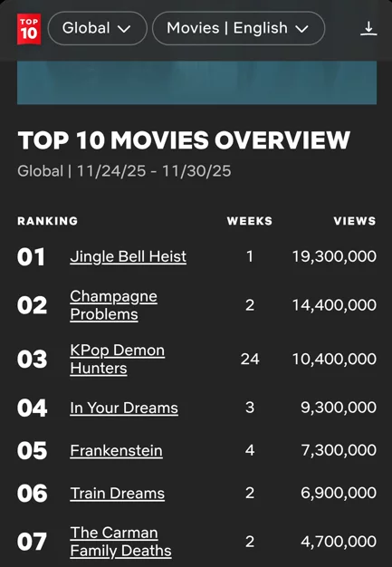Click the Top 10 Movies Overview heading

[184, 140]
